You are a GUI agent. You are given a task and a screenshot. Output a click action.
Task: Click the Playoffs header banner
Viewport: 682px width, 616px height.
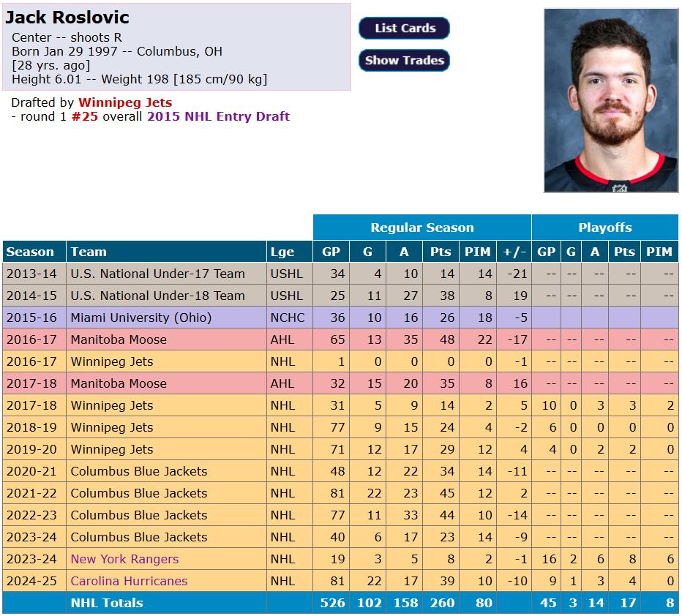coord(605,228)
